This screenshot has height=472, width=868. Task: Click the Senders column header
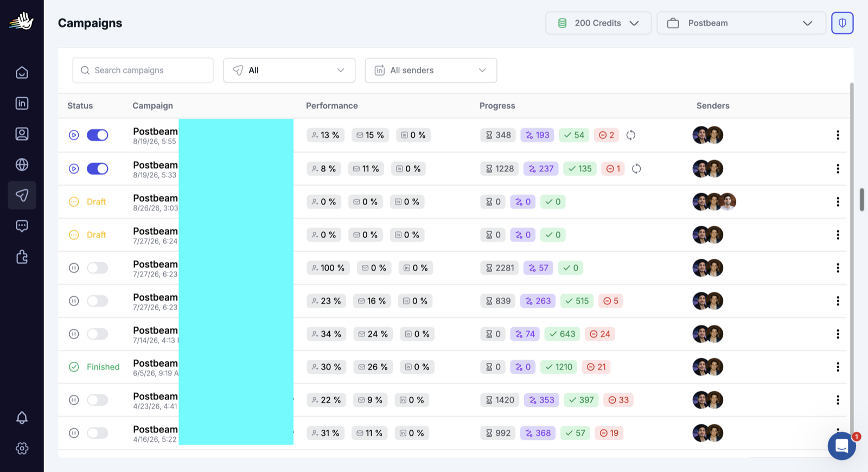[713, 106]
